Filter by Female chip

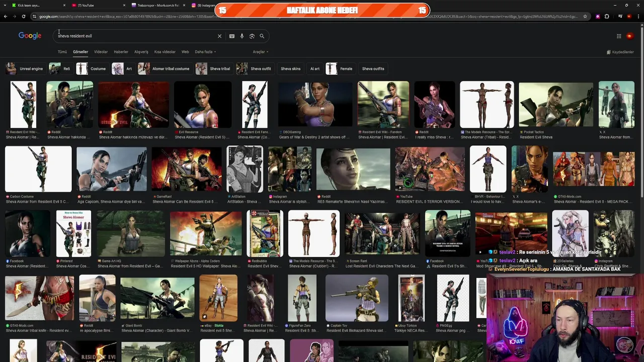[340, 68]
